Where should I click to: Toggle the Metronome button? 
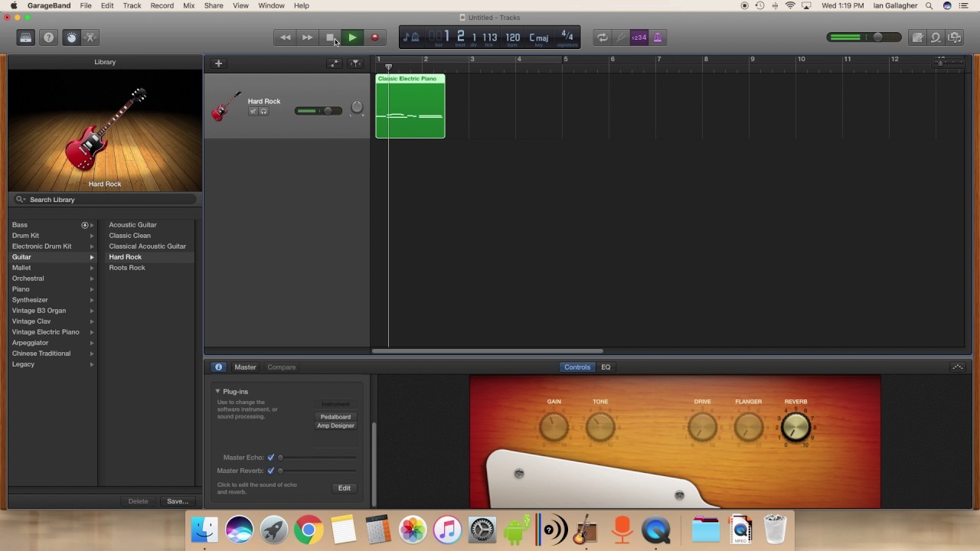pos(657,37)
